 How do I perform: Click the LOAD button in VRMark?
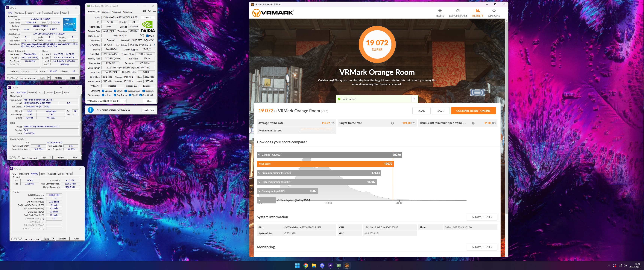(421, 111)
